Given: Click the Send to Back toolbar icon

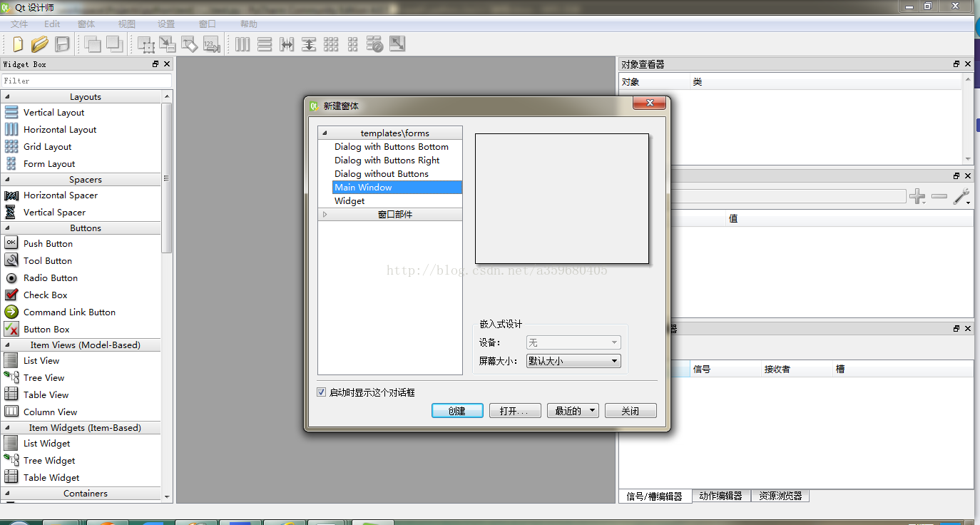Looking at the screenshot, I should tap(92, 44).
